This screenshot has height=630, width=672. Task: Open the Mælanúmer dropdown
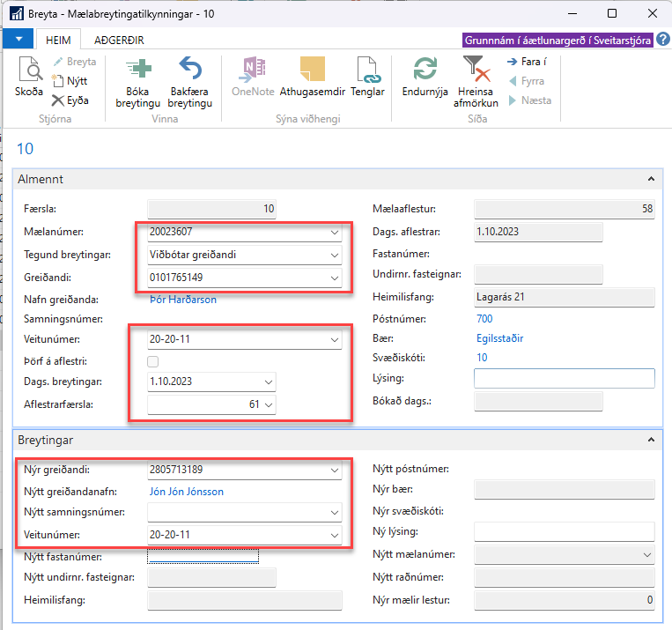(x=332, y=233)
